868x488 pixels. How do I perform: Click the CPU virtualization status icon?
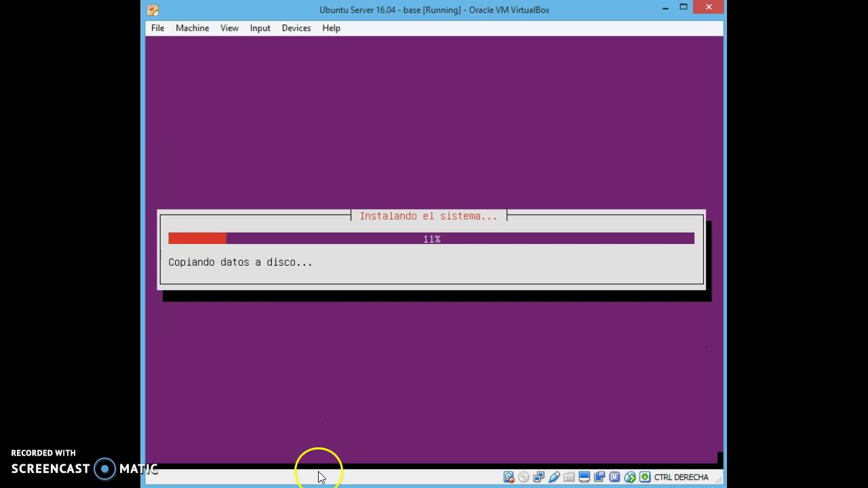[x=614, y=477]
